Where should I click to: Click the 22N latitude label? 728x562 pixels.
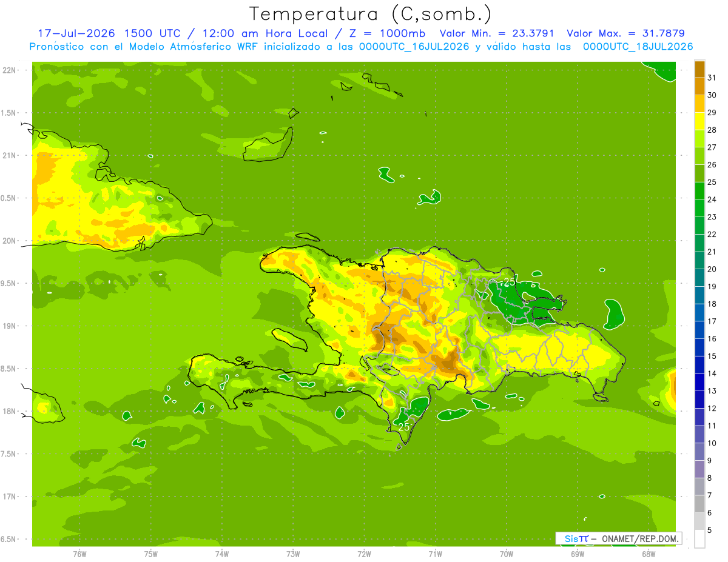click(8, 70)
